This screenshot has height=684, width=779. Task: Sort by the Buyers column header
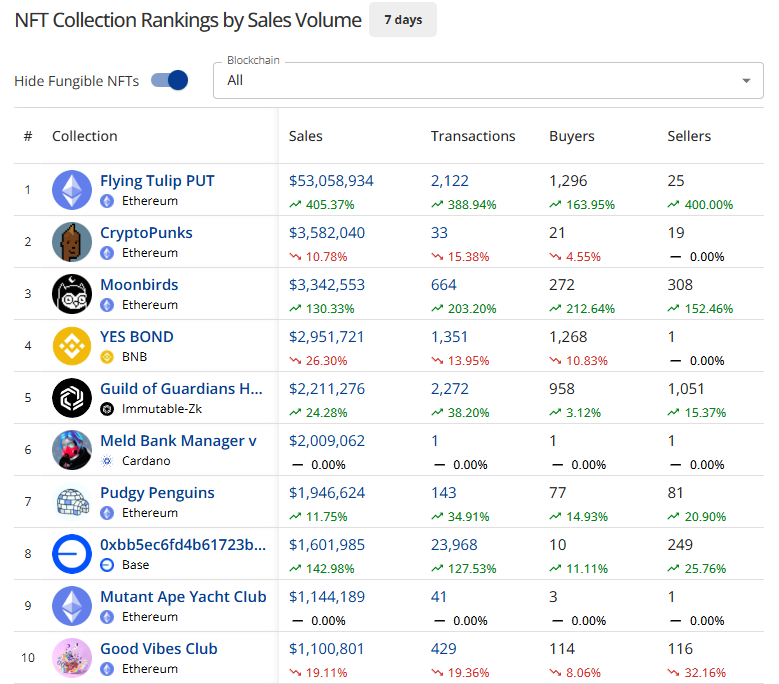572,136
